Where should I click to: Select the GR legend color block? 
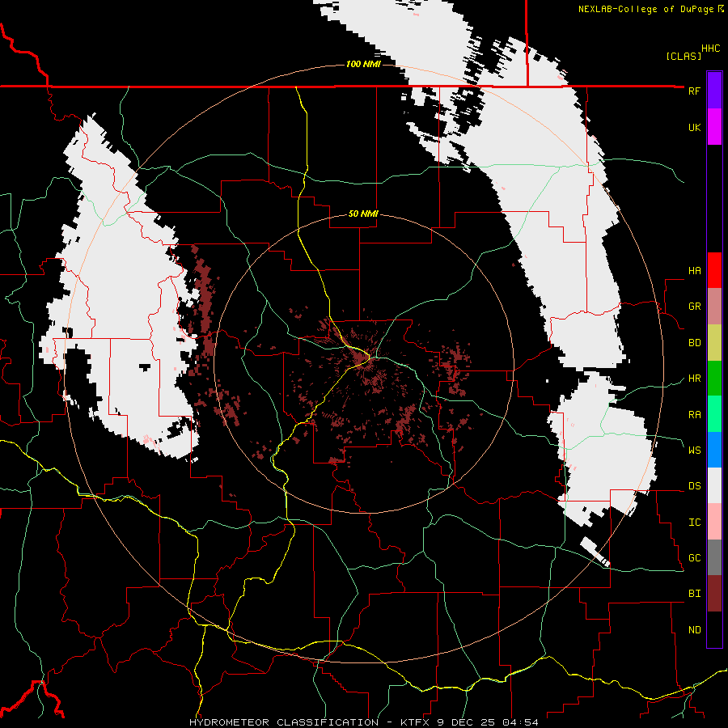pos(714,307)
